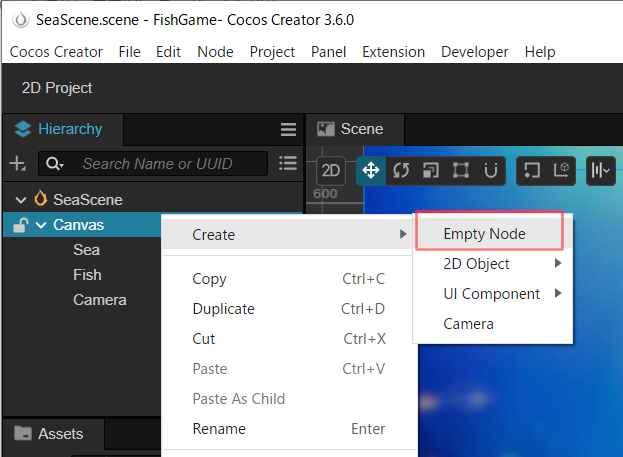Open the Create submenu entry
This screenshot has height=457, width=623.
288,234
